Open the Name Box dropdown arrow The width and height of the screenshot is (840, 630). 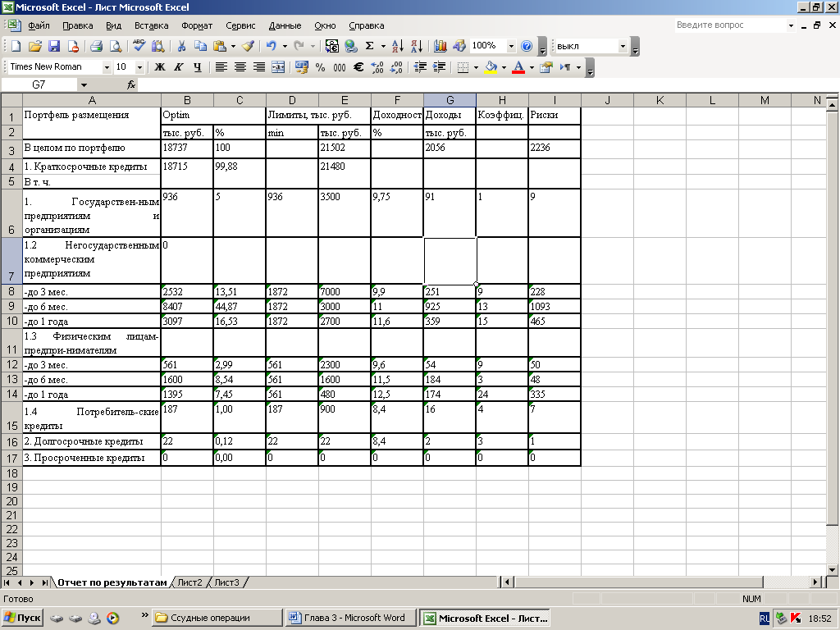pyautogui.click(x=84, y=84)
